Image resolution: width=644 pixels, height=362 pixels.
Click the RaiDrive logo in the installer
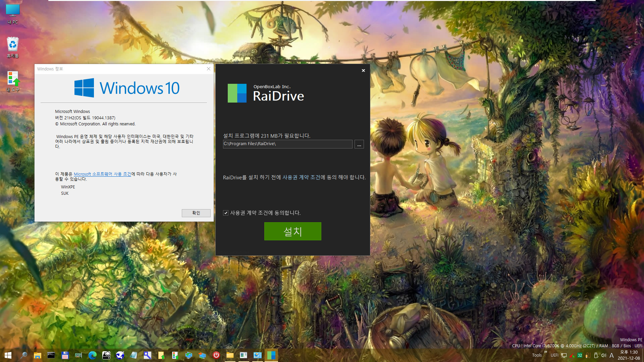pyautogui.click(x=237, y=93)
